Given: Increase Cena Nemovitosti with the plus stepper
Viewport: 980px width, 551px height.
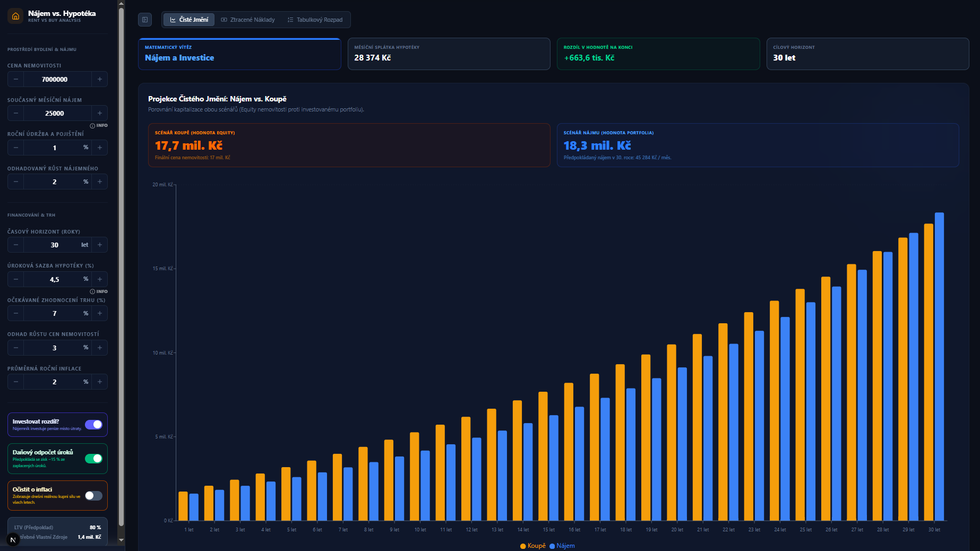Looking at the screenshot, I should [100, 79].
